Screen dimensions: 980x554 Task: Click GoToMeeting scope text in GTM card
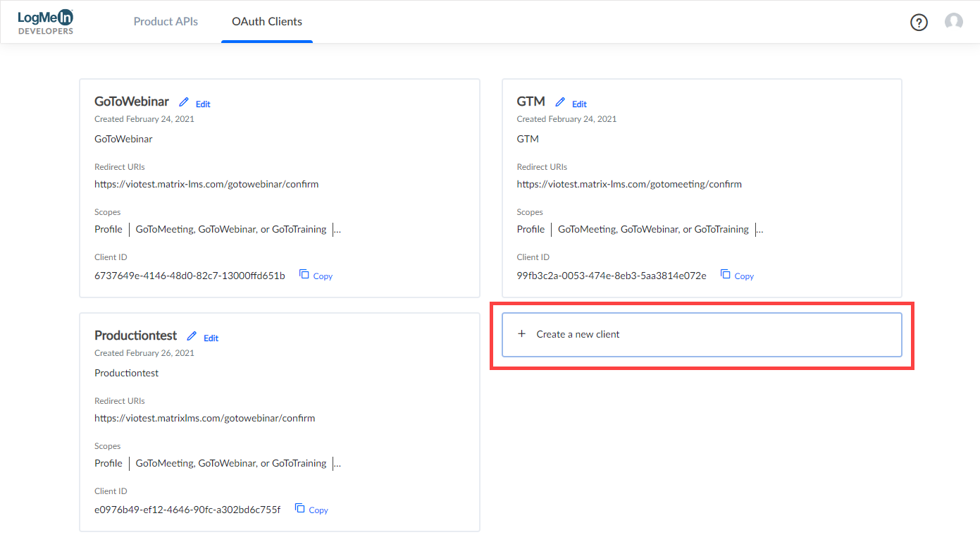pyautogui.click(x=653, y=229)
